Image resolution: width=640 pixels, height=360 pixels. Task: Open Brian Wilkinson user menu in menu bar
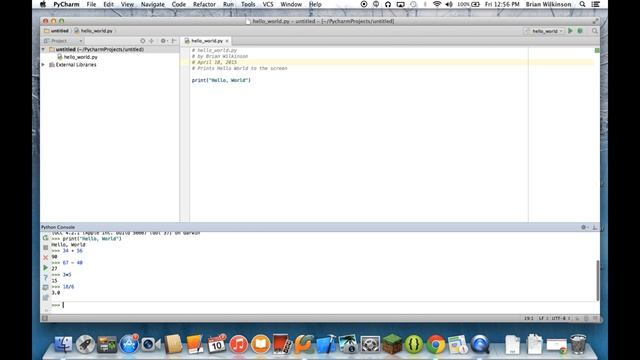[548, 4]
